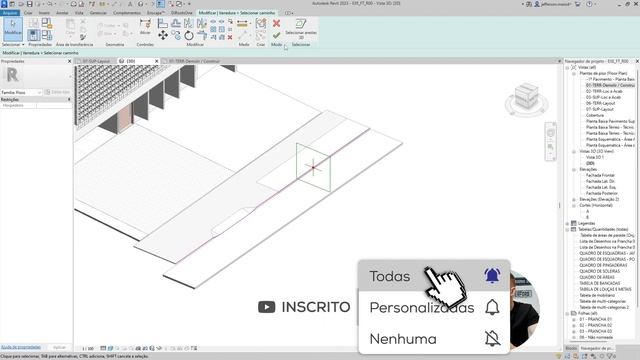Collapse Tabelas/Quantidades (todas) node
The height and width of the screenshot is (360, 640).
tap(567, 229)
